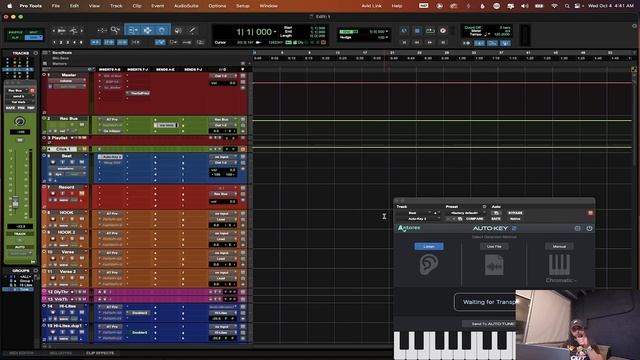Toggle Grid edit mode

[x=33, y=38]
